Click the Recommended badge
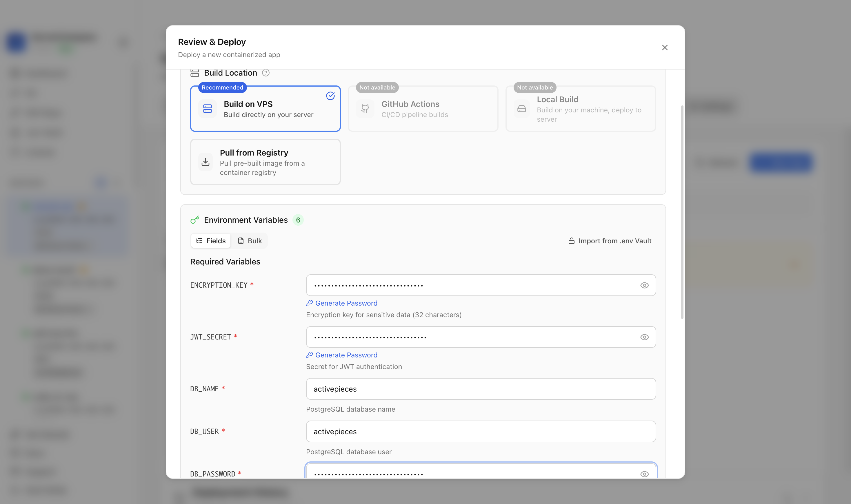The image size is (851, 504). 222,88
